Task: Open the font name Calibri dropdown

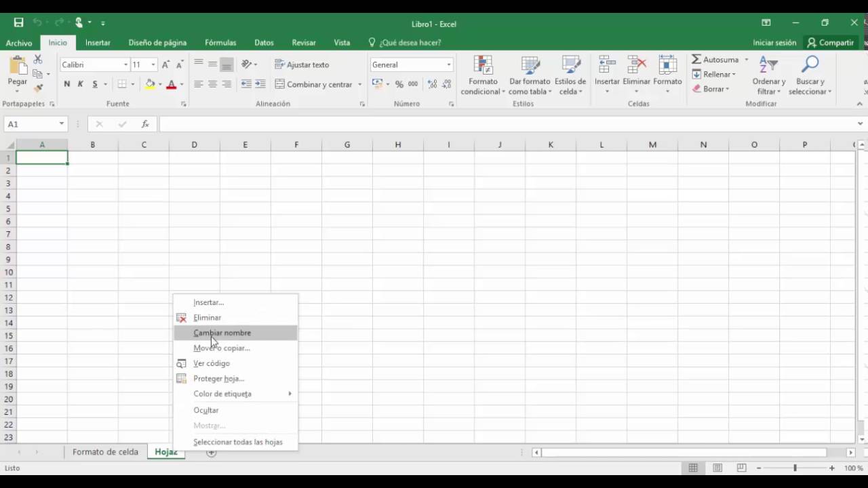Action: coord(125,64)
